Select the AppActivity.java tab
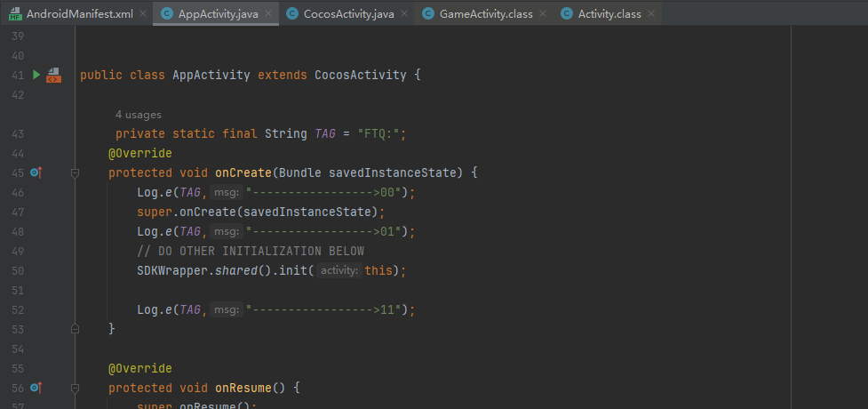 pos(218,14)
